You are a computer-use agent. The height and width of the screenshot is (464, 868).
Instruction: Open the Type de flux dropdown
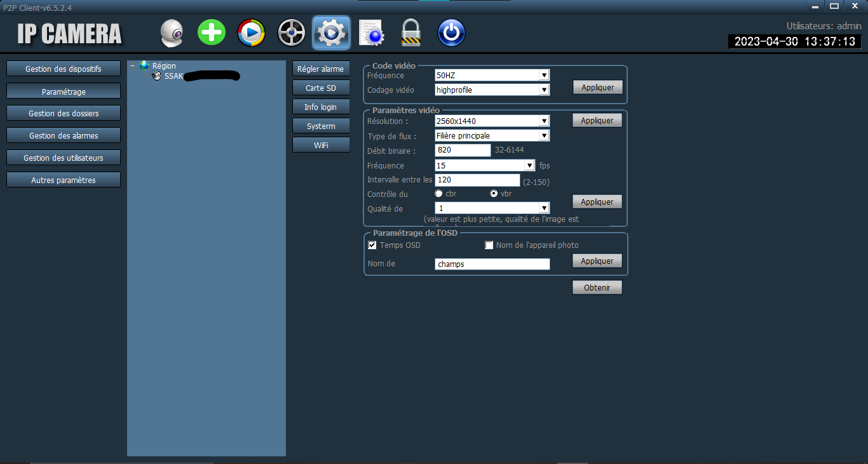tap(492, 136)
